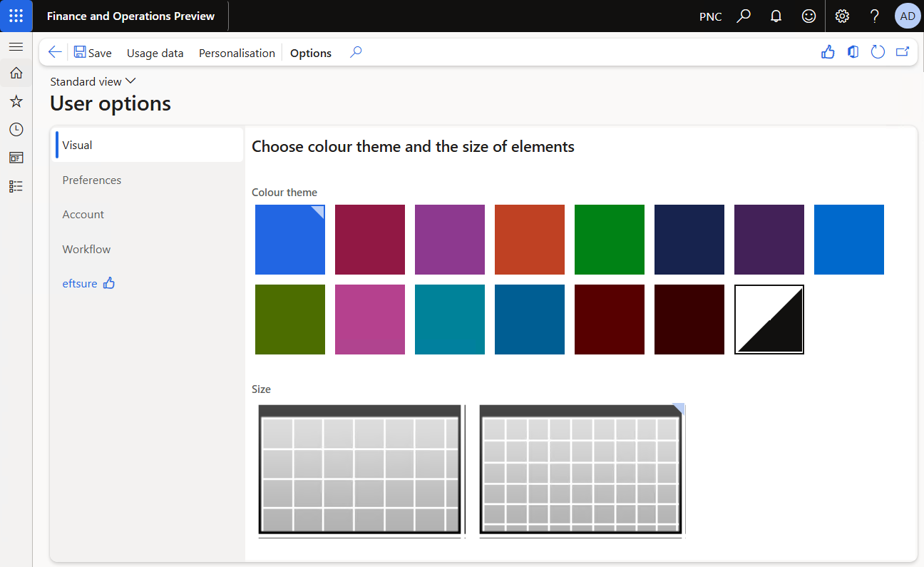Click the thumbs-up icon in the action bar
This screenshot has height=567, width=924.
[x=828, y=52]
